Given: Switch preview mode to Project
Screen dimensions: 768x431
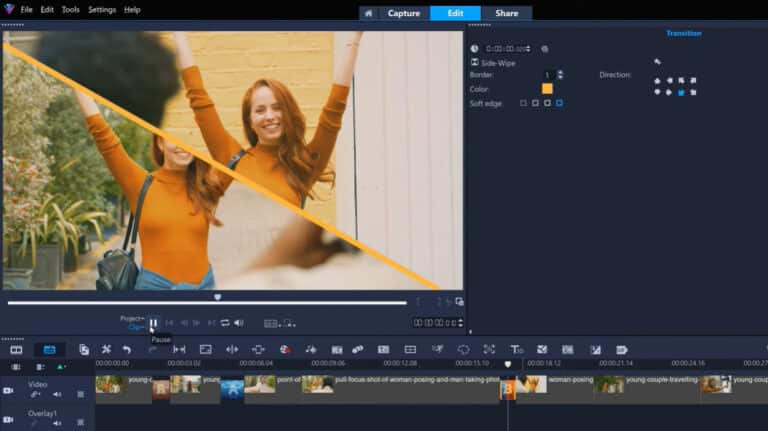Looking at the screenshot, I should click(x=132, y=318).
